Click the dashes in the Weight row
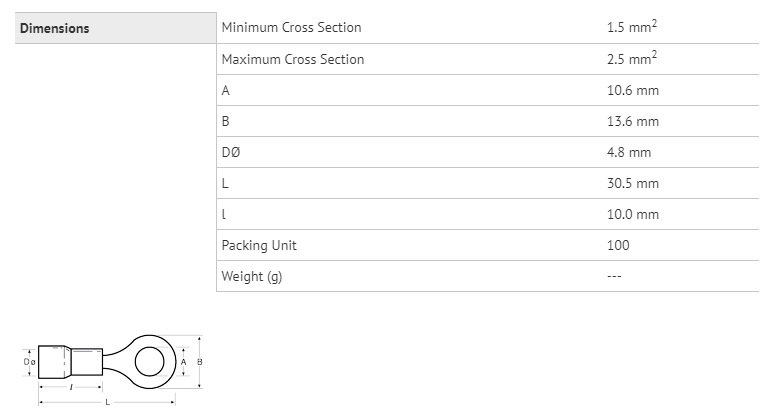This screenshot has height=415, width=760. click(614, 276)
